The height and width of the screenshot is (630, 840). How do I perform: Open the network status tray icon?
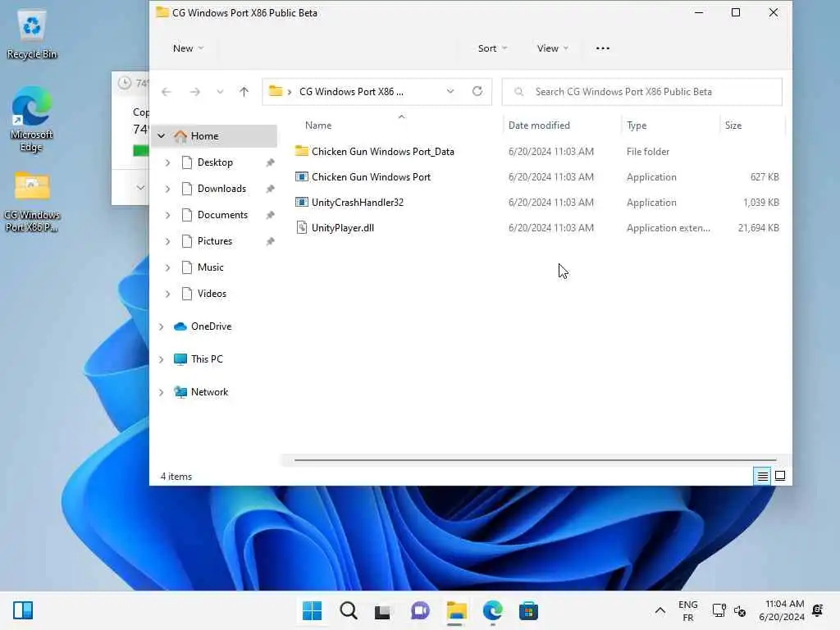tap(719, 610)
